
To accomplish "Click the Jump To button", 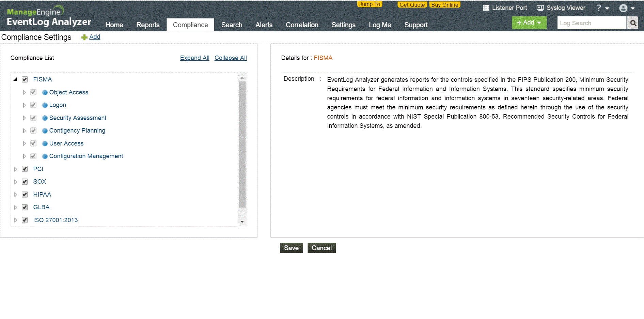I will coord(370,4).
